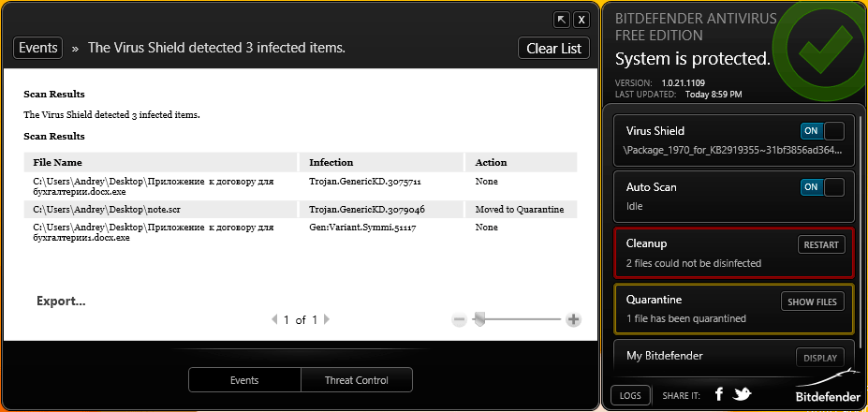Go to previous results page arrow
The height and width of the screenshot is (412, 868).
[x=274, y=319]
